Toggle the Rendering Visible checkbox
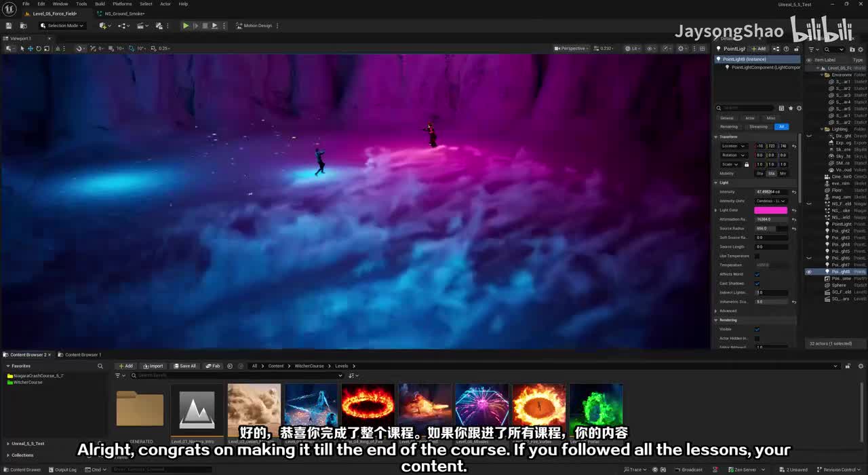Viewport: 868px width, 475px height. pyautogui.click(x=757, y=329)
